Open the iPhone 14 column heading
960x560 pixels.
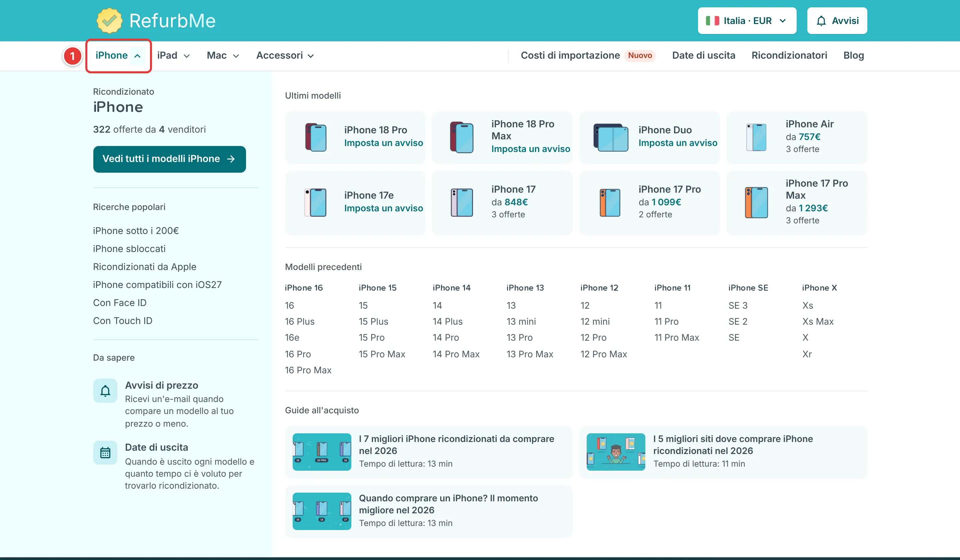pyautogui.click(x=451, y=288)
